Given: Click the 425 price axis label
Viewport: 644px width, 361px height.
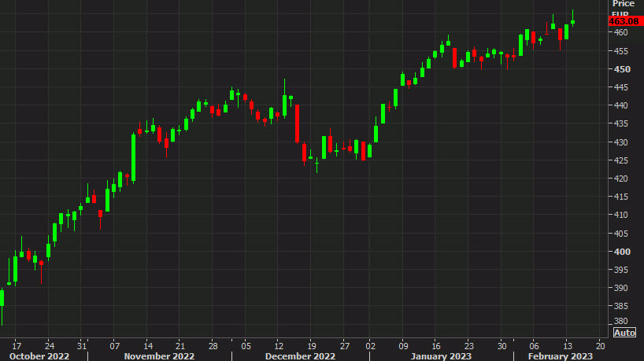Looking at the screenshot, I should (x=621, y=160).
